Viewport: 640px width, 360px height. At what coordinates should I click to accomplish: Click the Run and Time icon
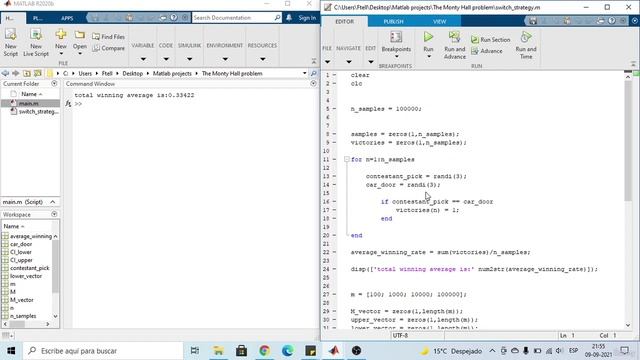pyautogui.click(x=526, y=37)
